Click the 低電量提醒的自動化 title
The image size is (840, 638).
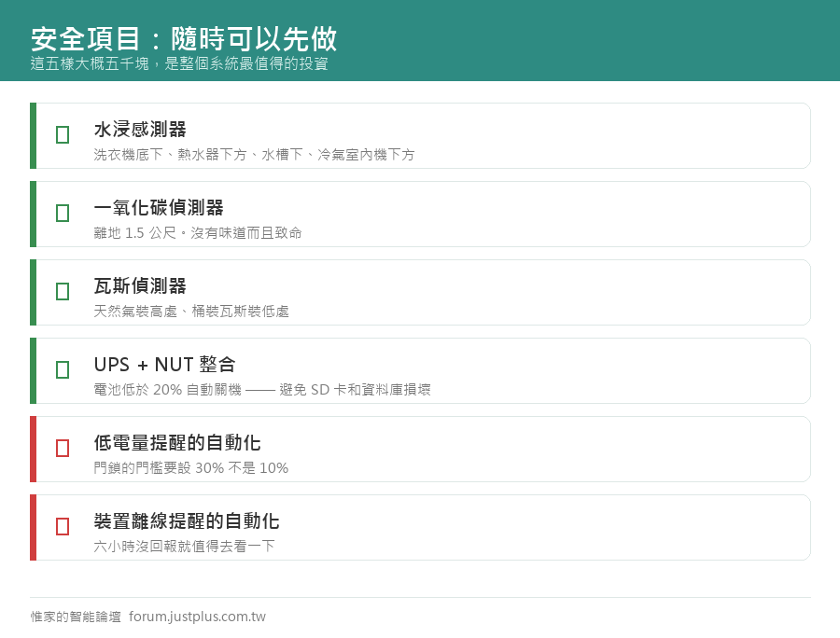click(177, 443)
